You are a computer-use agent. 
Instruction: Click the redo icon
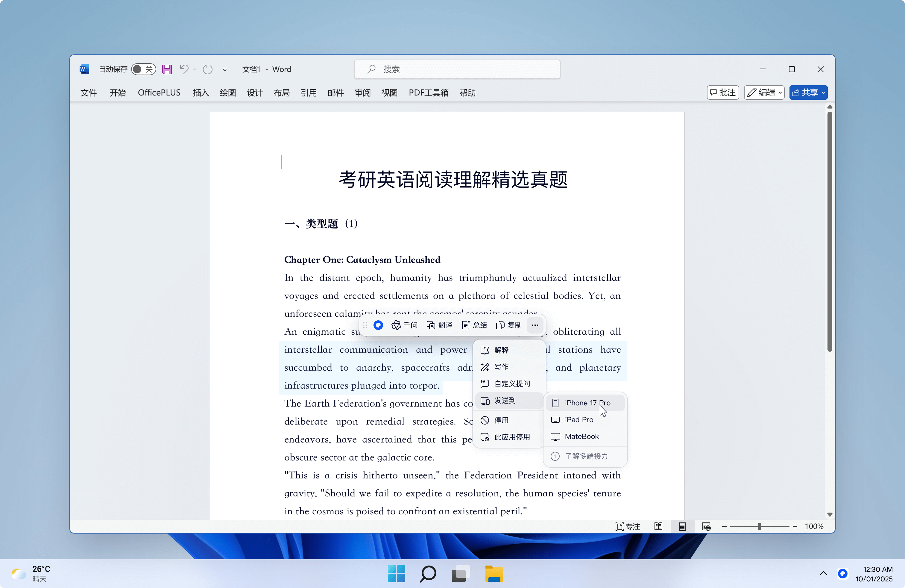(208, 69)
